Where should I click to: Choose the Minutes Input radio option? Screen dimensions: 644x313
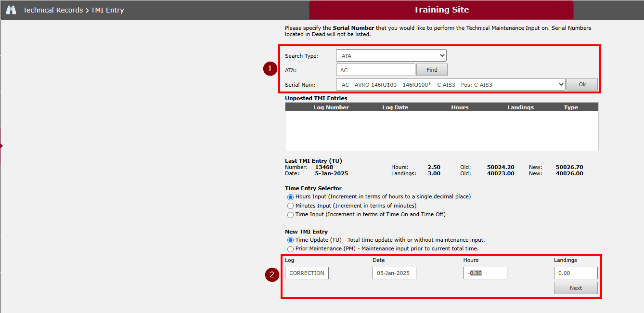(290, 206)
